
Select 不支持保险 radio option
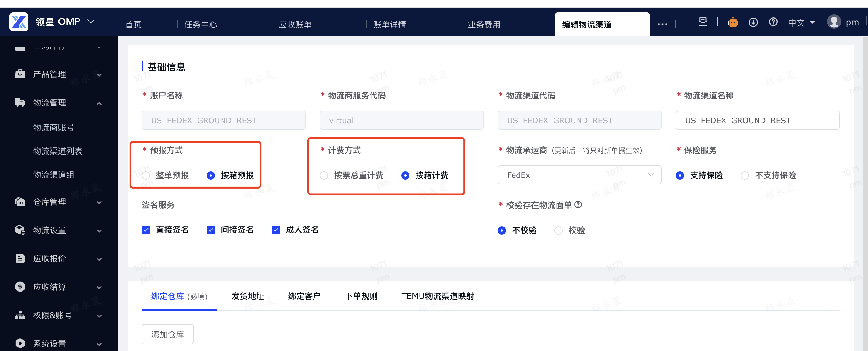[x=745, y=175]
